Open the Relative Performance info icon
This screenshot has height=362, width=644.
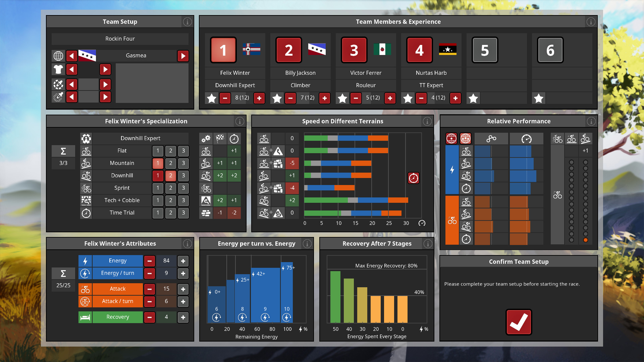click(591, 121)
